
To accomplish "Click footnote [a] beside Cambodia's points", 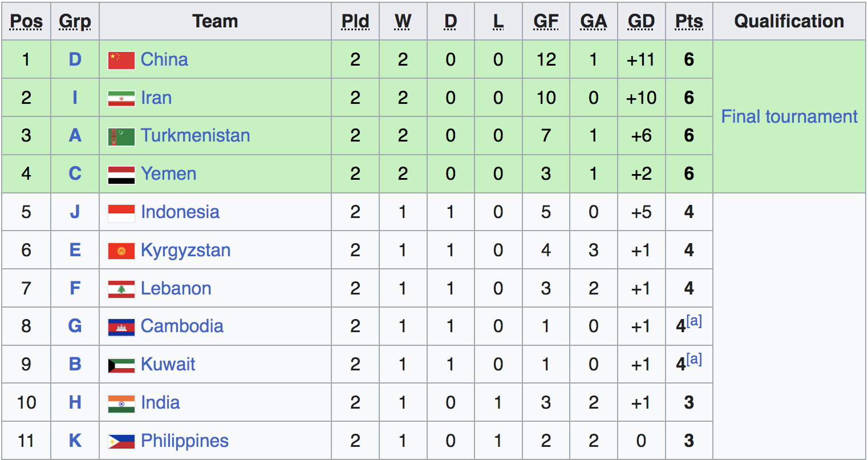I will [x=694, y=321].
